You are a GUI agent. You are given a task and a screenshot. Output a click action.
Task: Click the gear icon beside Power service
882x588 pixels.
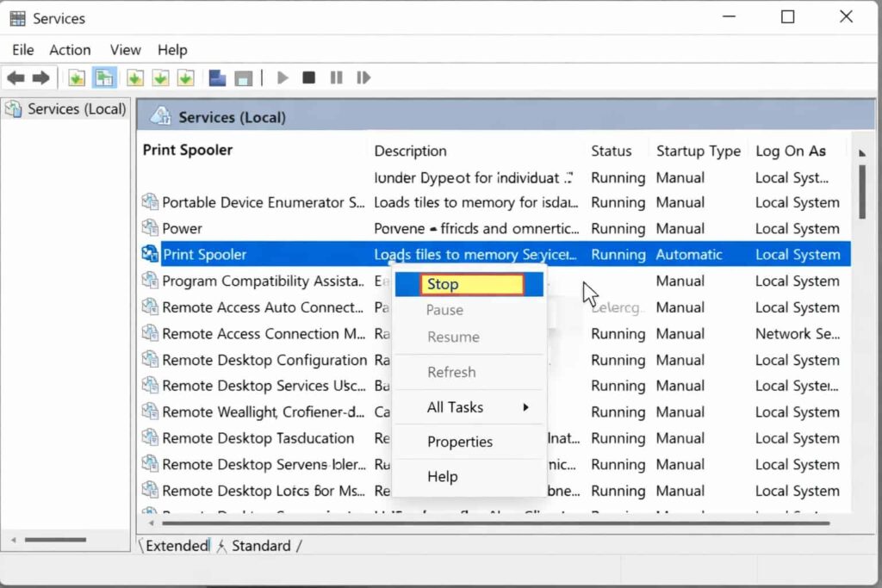click(x=150, y=228)
